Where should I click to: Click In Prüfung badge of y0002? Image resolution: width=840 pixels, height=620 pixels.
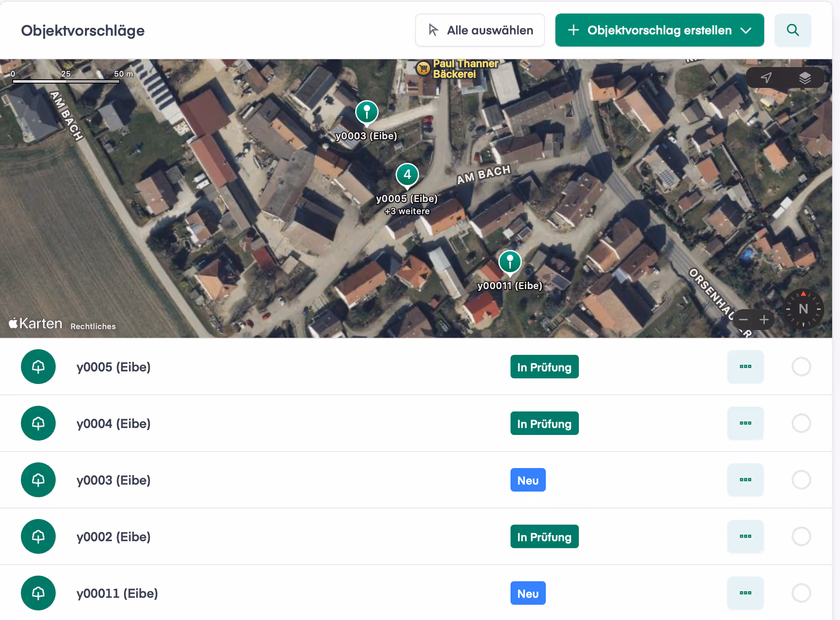click(544, 536)
